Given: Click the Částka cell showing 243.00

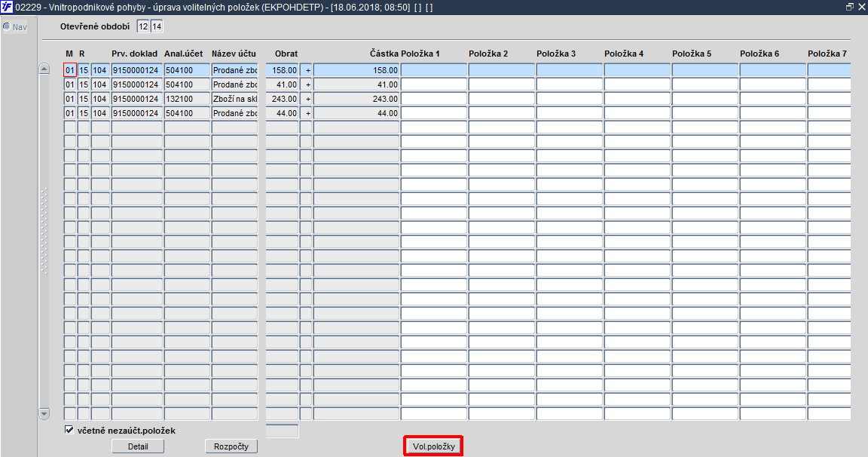Looking at the screenshot, I should click(x=356, y=99).
